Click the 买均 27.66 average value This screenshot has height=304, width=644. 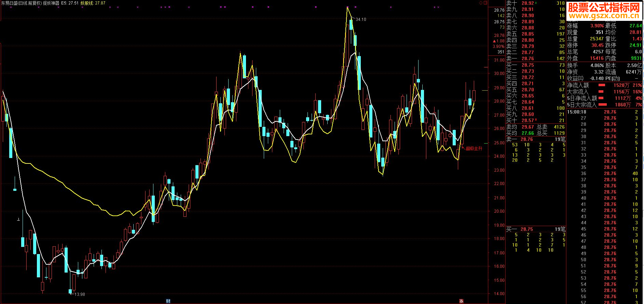(x=520, y=133)
